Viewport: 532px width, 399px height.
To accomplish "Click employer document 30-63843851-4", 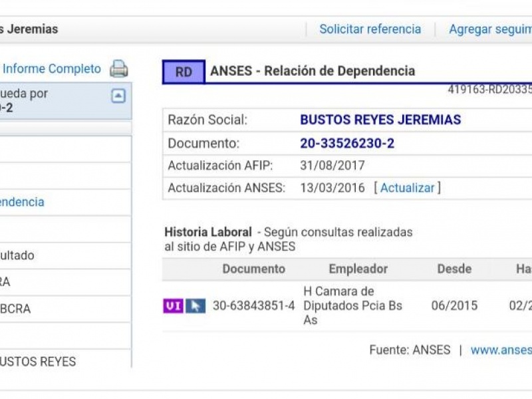I will click(254, 306).
